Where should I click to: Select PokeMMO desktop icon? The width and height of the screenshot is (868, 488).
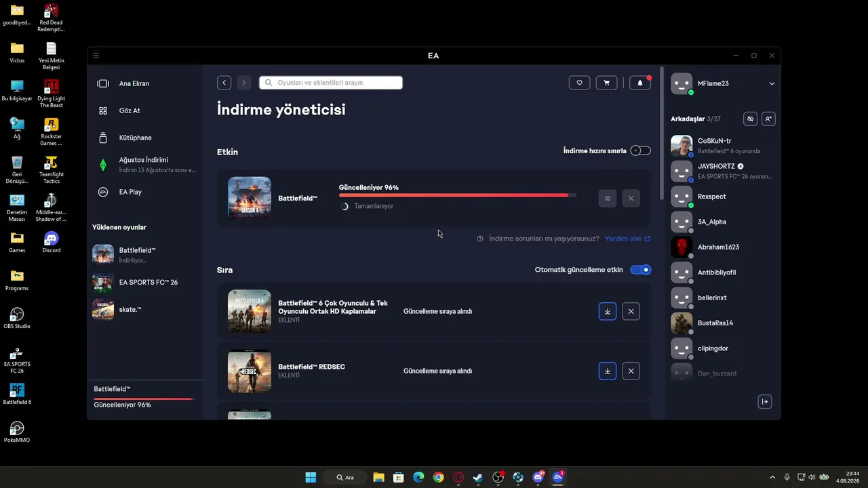point(17,432)
